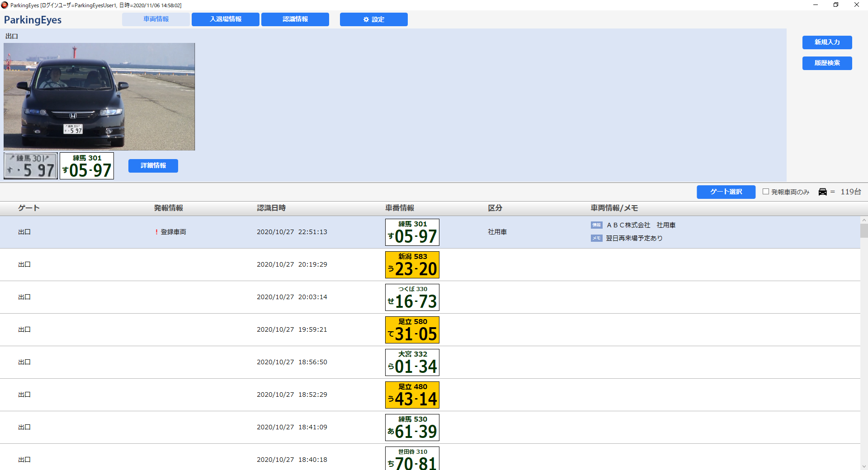Viewport: 868px width, 470px height.
Task: Click the vertical scrollbar thumb of the list
Action: tap(864, 230)
